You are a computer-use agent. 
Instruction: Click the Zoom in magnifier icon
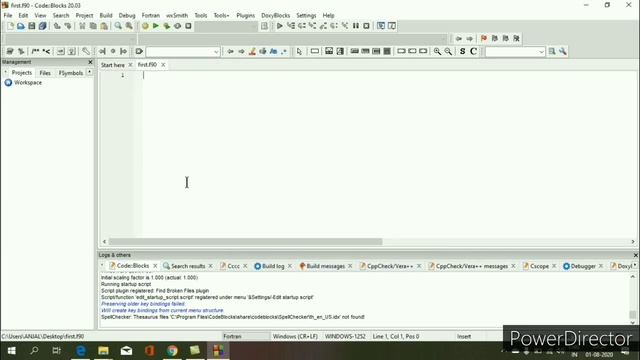[437, 51]
